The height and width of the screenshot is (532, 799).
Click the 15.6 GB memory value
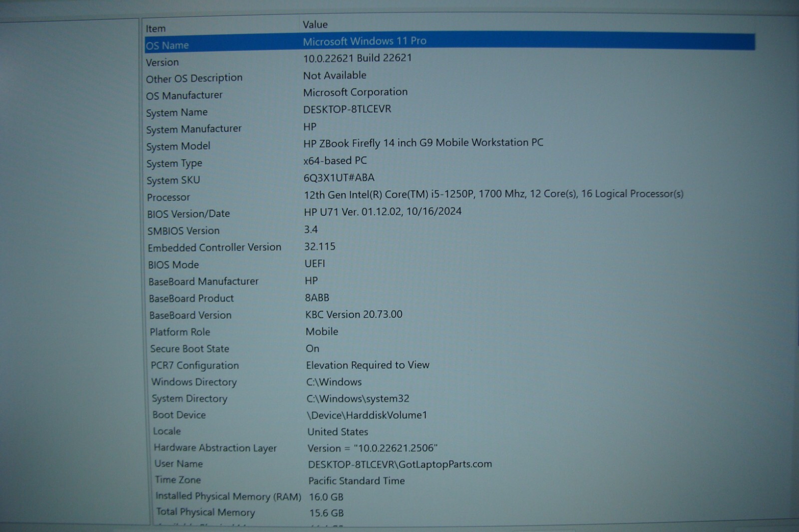tap(327, 513)
